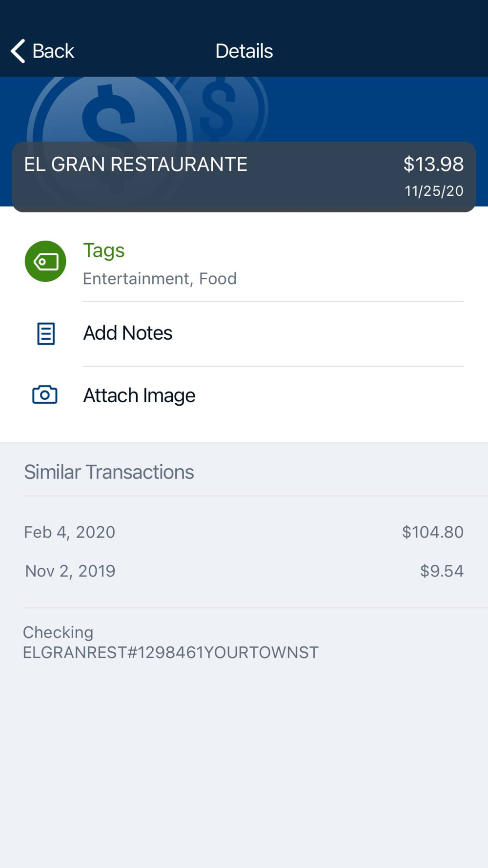The image size is (488, 868).
Task: Click the Similar Transactions header
Action: (x=109, y=472)
